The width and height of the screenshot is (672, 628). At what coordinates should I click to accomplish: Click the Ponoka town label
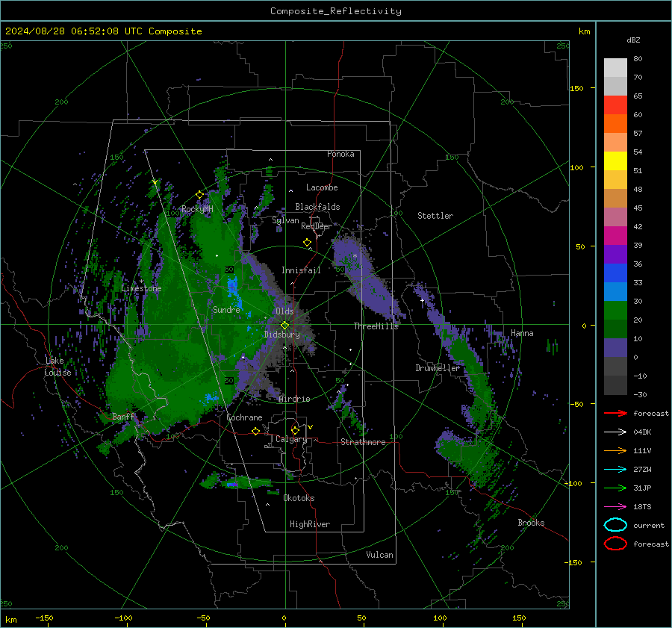[340, 154]
